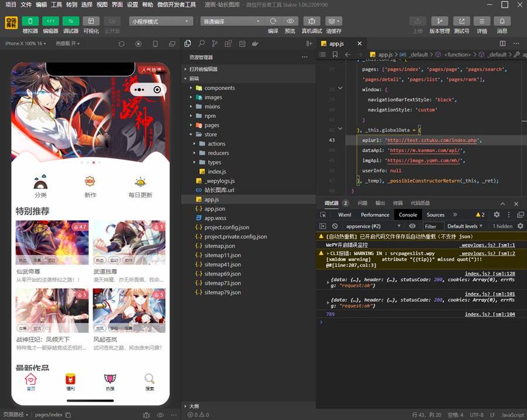
Task: Open the mini program mode dropdown
Action: (161, 21)
